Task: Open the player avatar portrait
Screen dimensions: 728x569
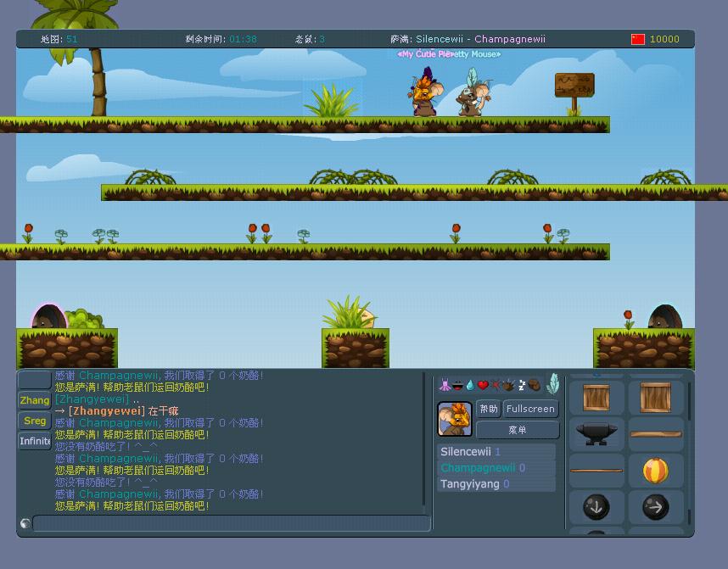Action: (455, 419)
